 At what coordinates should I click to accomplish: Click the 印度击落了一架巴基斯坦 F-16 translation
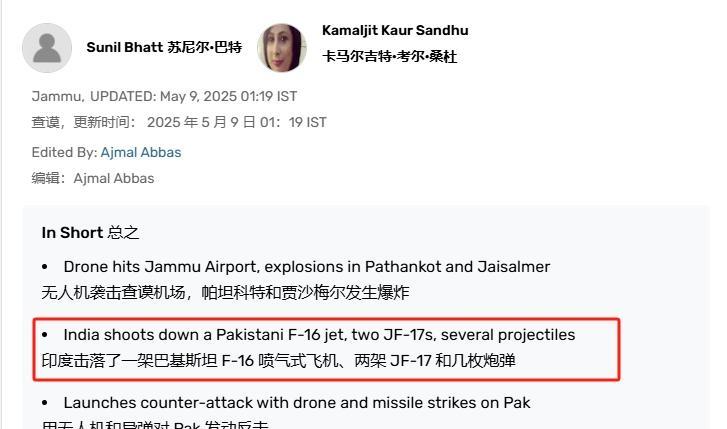[x=278, y=361]
